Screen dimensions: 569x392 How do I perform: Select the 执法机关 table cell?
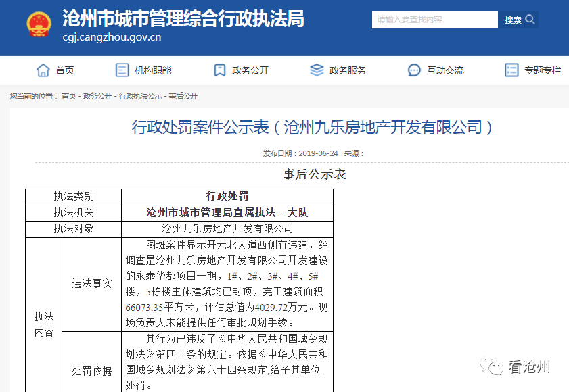click(x=73, y=213)
